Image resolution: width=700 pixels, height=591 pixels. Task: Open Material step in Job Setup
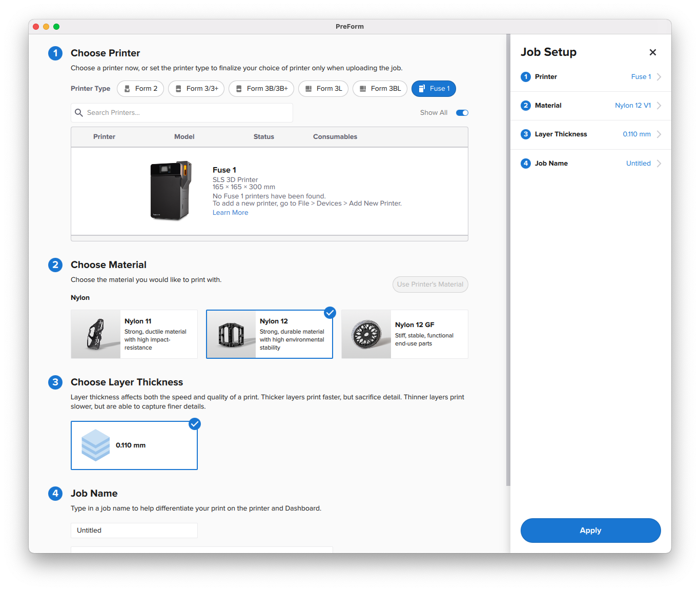[x=591, y=106]
